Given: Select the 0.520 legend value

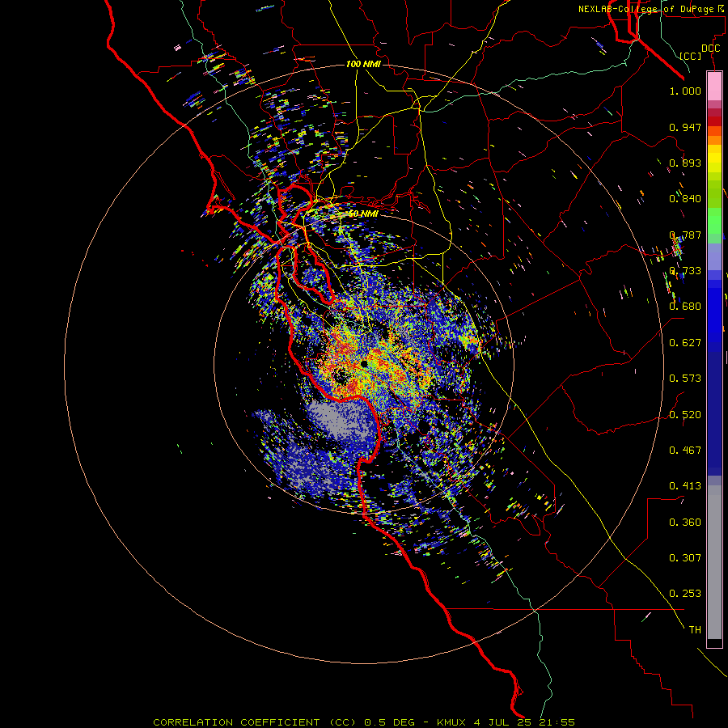Looking at the screenshot, I should [x=685, y=415].
